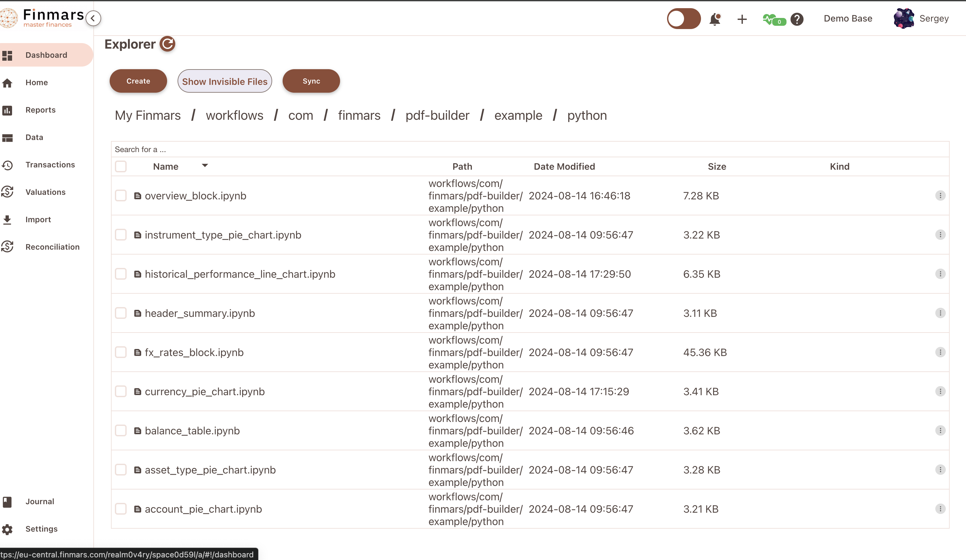Open the three-dot menu for currency_pie_chart.ipynb

940,391
